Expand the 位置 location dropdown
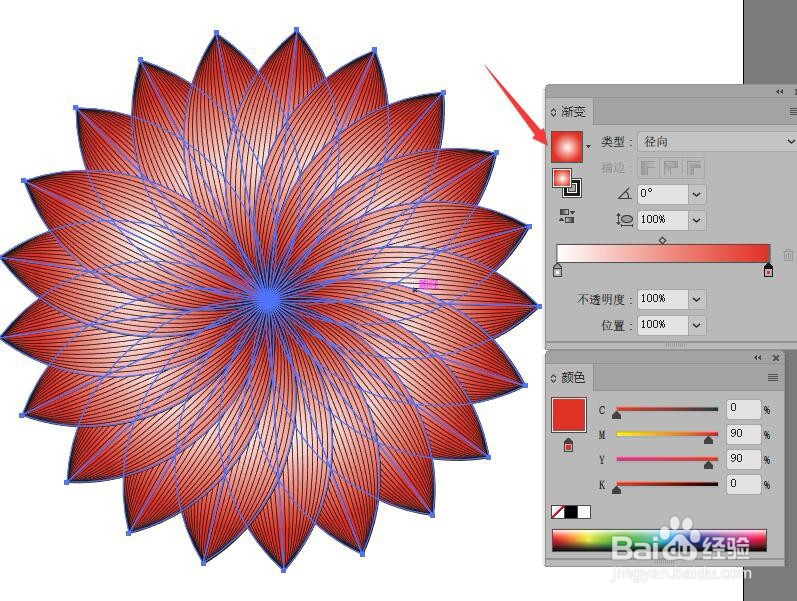This screenshot has width=797, height=601. click(x=697, y=325)
